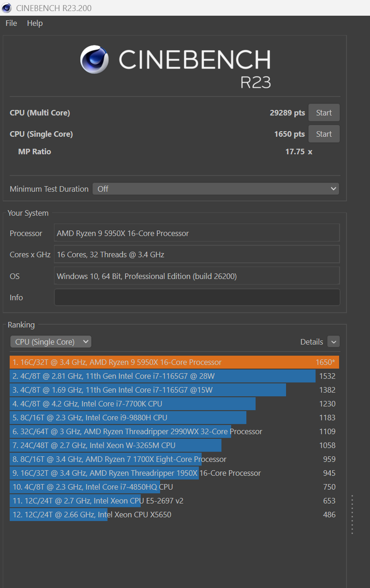Click the 1650 pts single core score
Viewport: 370px width, 588px height.
tap(289, 134)
